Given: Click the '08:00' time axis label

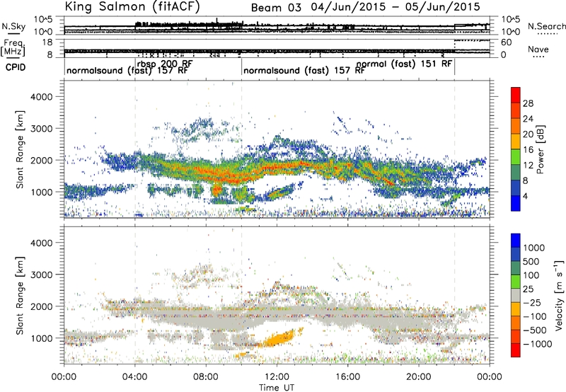Looking at the screenshot, I should point(206,377).
